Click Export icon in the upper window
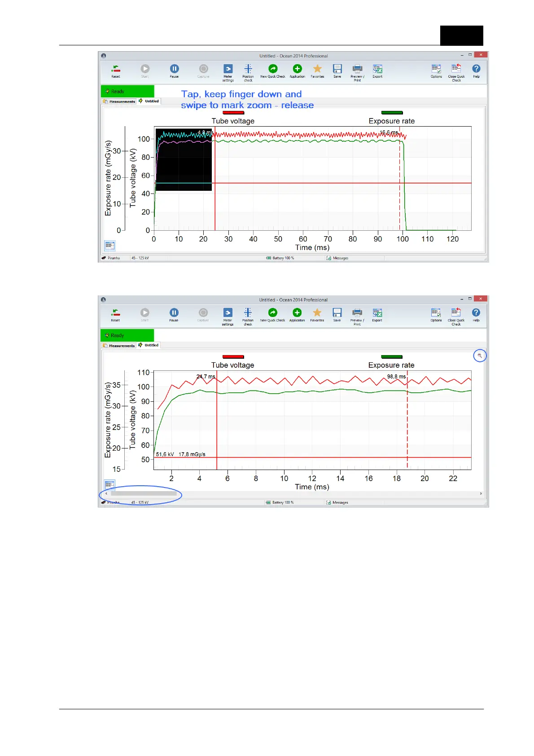The image size is (534, 756). click(377, 71)
